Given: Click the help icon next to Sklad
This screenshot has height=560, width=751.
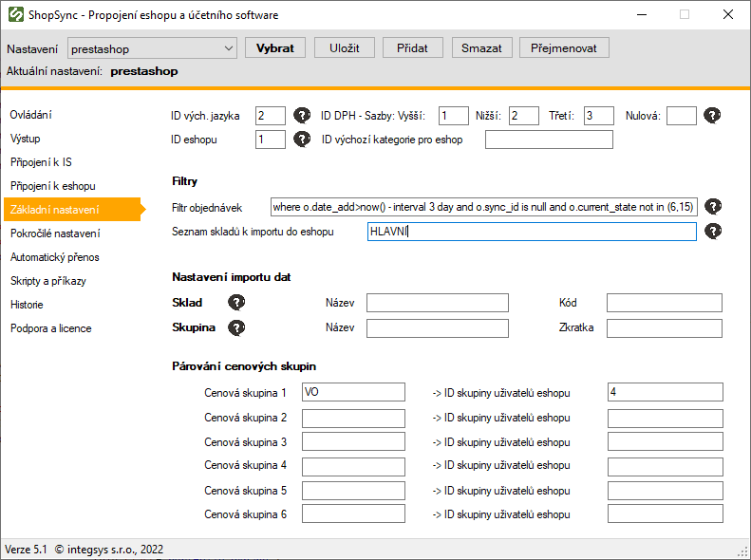Looking at the screenshot, I should (x=236, y=303).
